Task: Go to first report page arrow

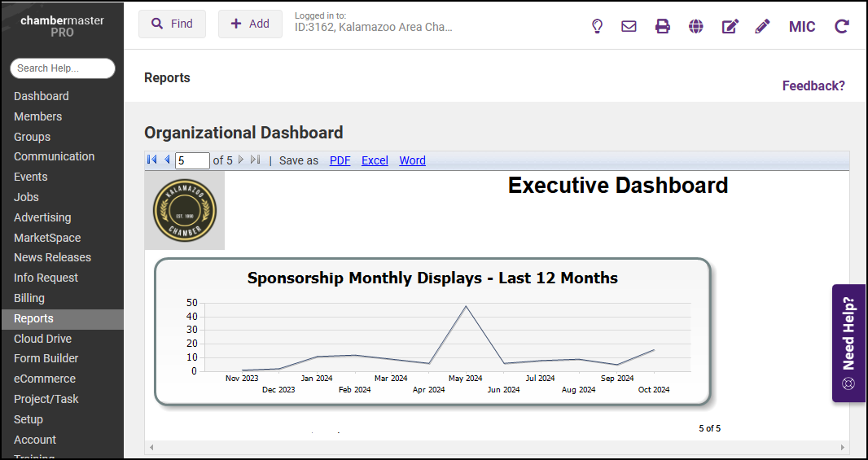Action: pyautogui.click(x=151, y=160)
